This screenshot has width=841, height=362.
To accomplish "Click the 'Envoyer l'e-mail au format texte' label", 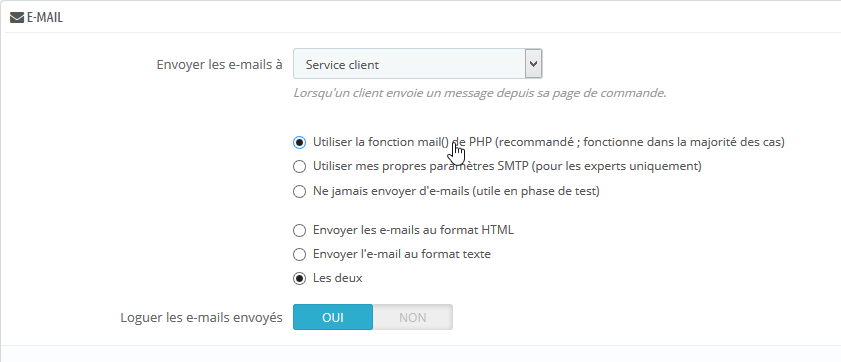I will click(402, 254).
